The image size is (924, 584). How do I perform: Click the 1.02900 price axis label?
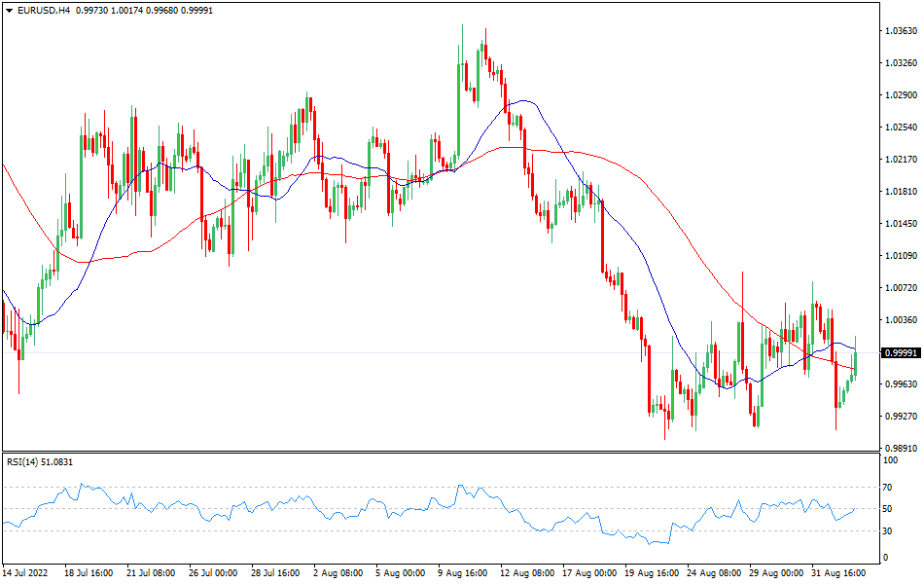click(x=901, y=95)
